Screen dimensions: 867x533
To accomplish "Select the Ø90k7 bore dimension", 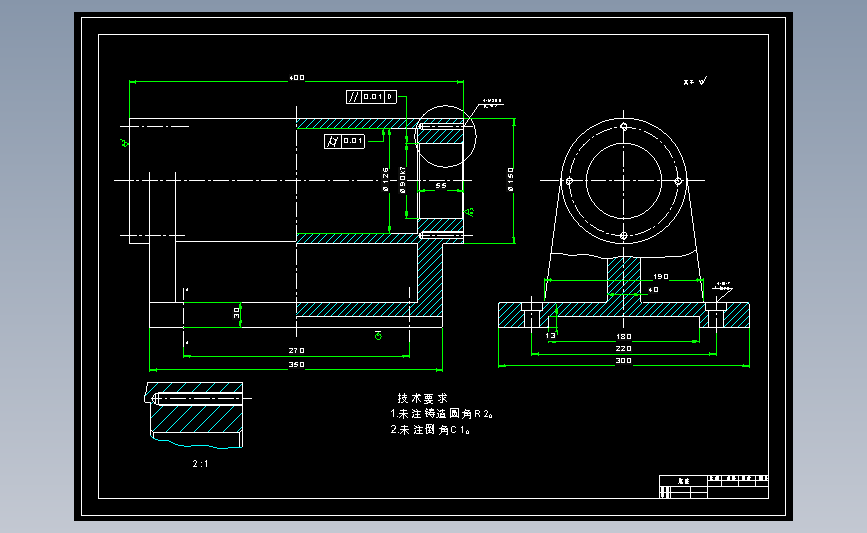I will coord(403,180).
